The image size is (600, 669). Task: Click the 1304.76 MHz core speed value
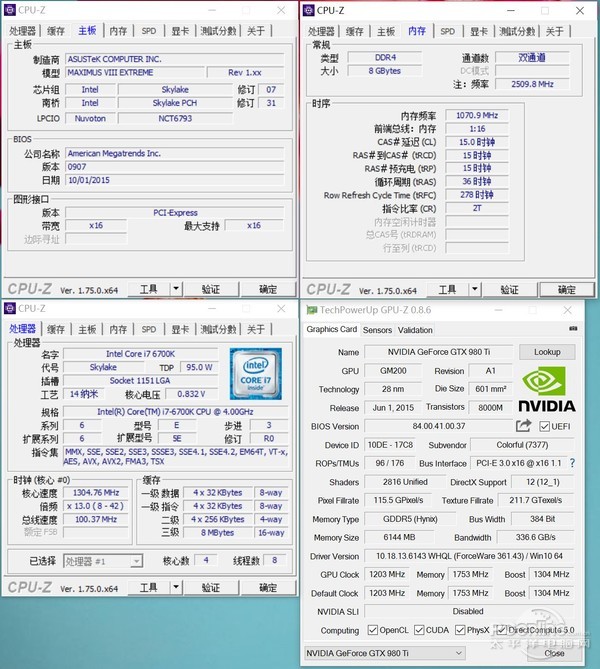pyautogui.click(x=96, y=492)
